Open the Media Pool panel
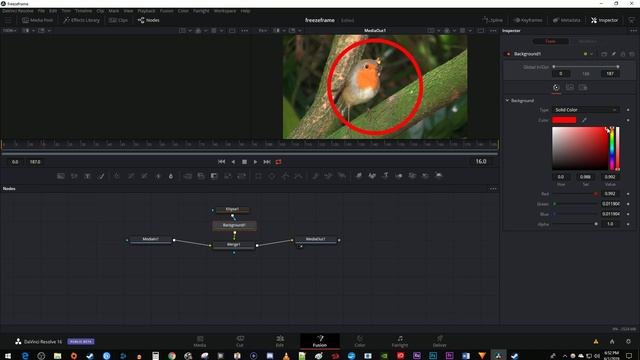The height and width of the screenshot is (360, 640). click(38, 20)
